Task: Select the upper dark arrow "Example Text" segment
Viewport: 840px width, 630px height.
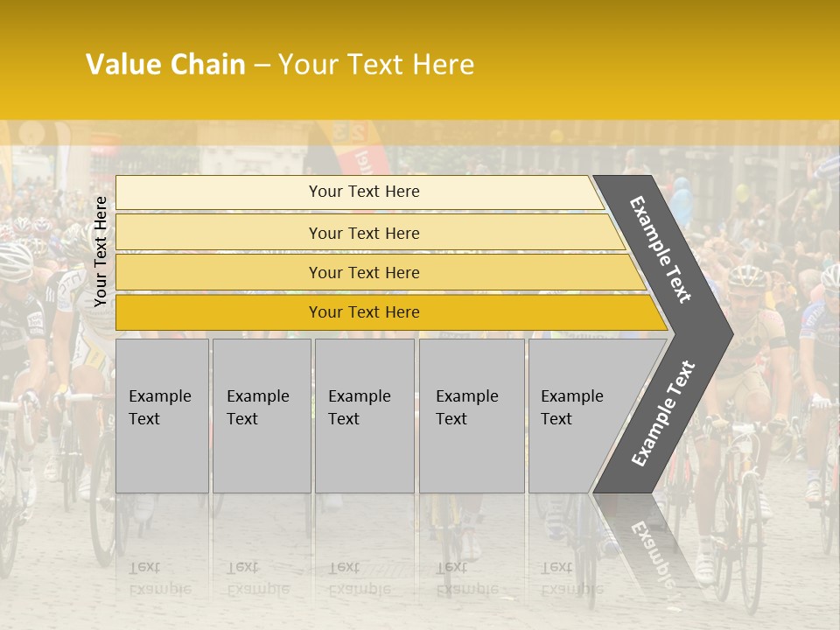Action: [x=661, y=249]
